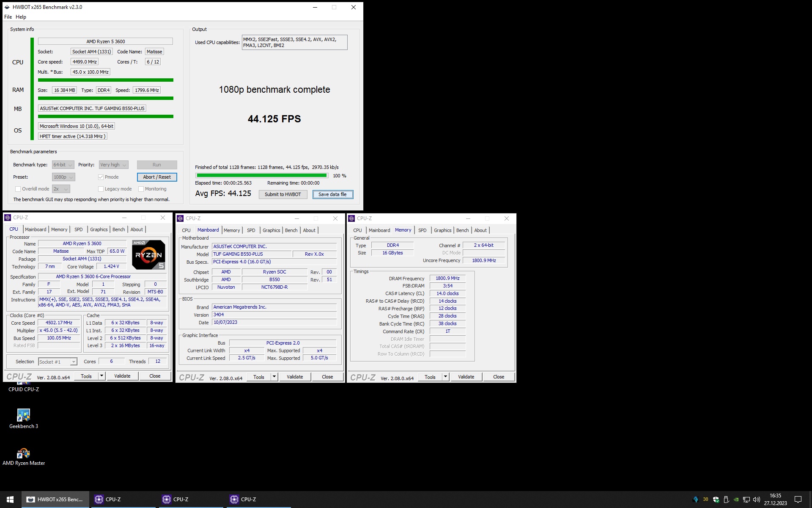This screenshot has height=508, width=812.
Task: Open the Windows Start menu
Action: pyautogui.click(x=10, y=500)
